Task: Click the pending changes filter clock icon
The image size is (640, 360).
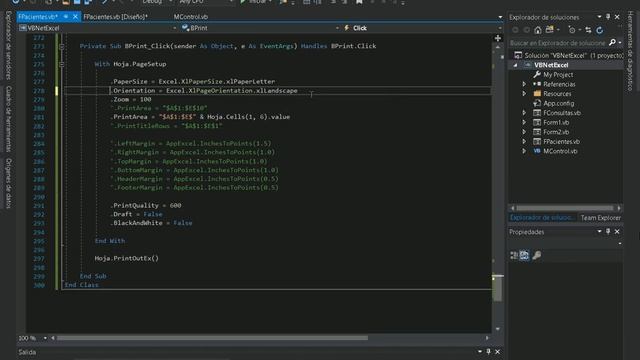Action: coord(572,30)
